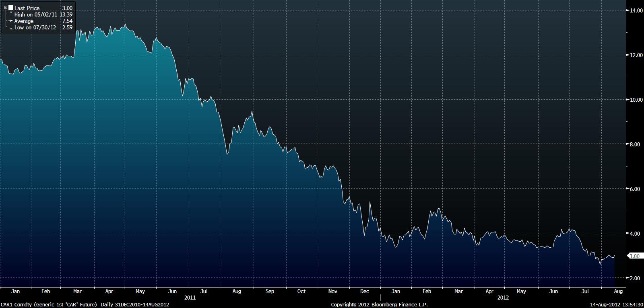
Task: Click the CAR1 Comdty security description text
Action: coord(48,304)
